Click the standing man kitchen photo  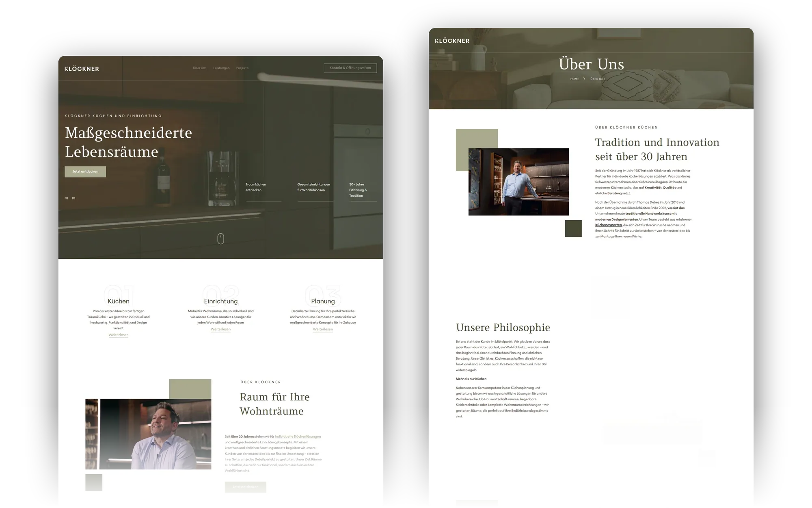(518, 182)
